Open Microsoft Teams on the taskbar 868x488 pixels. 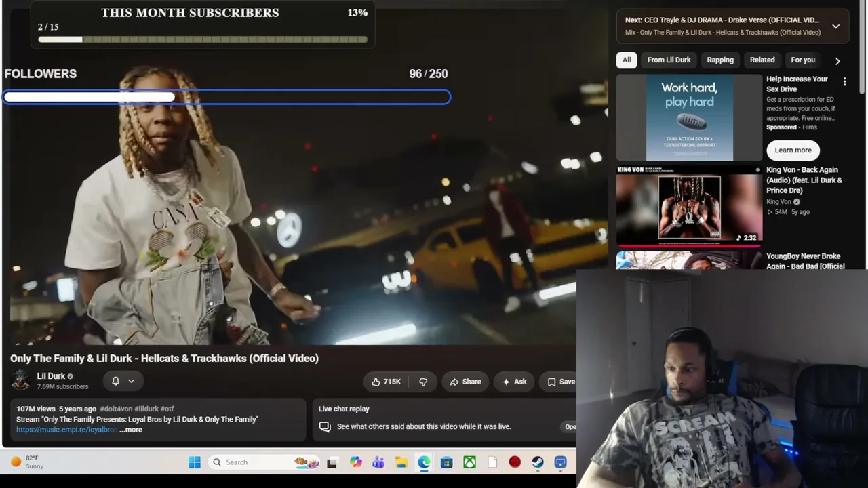(x=378, y=462)
